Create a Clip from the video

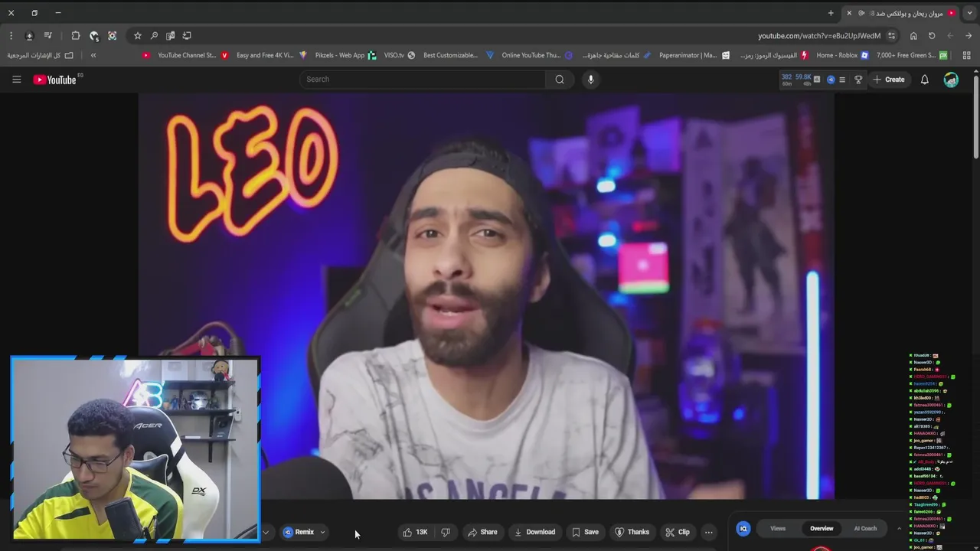(x=678, y=532)
